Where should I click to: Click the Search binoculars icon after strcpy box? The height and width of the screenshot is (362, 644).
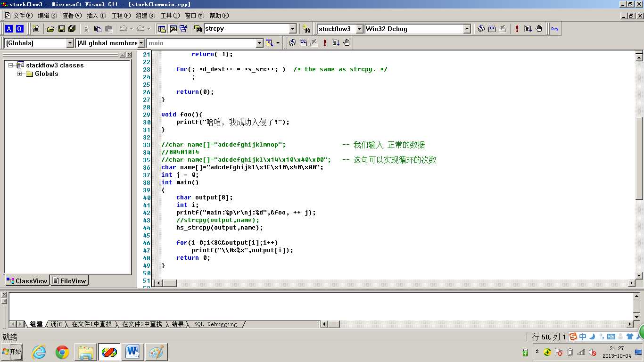306,29
